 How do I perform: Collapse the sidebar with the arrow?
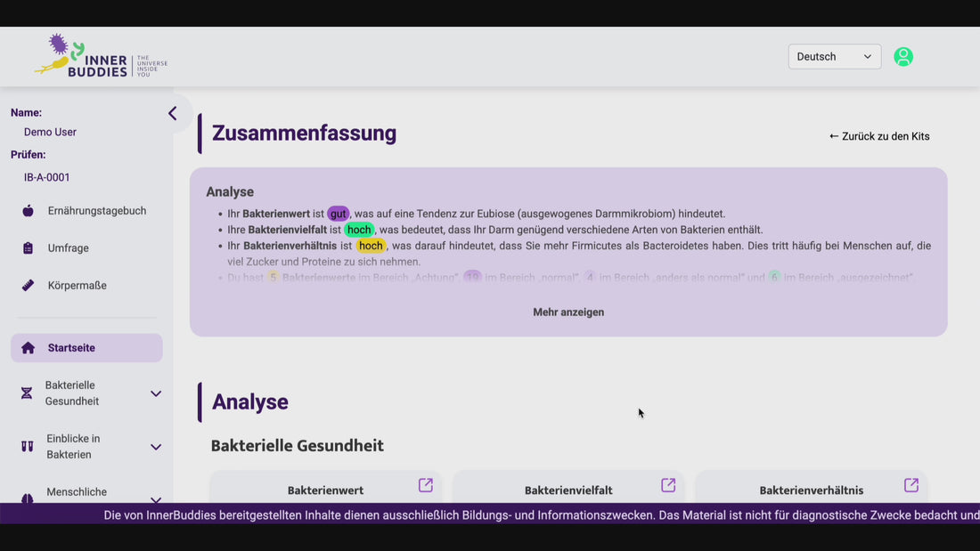(x=173, y=113)
